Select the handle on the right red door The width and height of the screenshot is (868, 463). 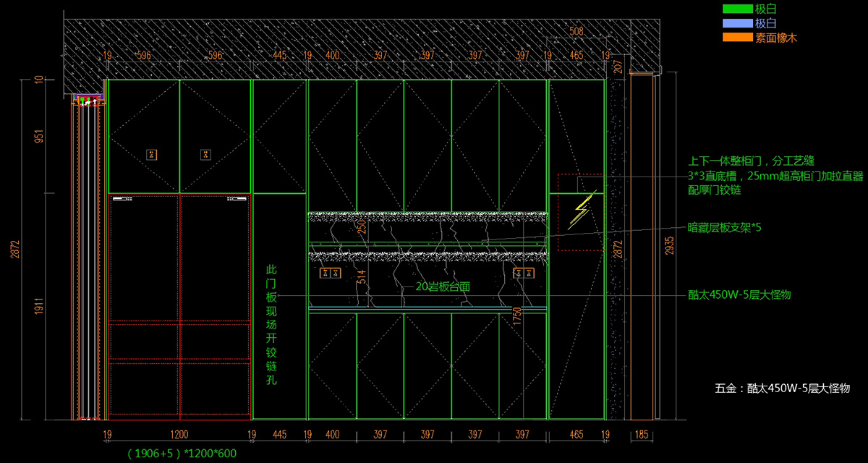(x=238, y=197)
